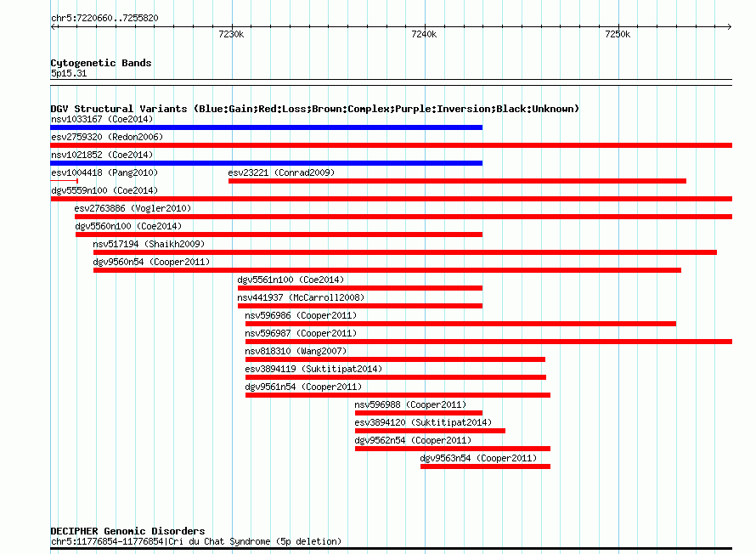Click the red bar under nsv441937

(x=359, y=306)
